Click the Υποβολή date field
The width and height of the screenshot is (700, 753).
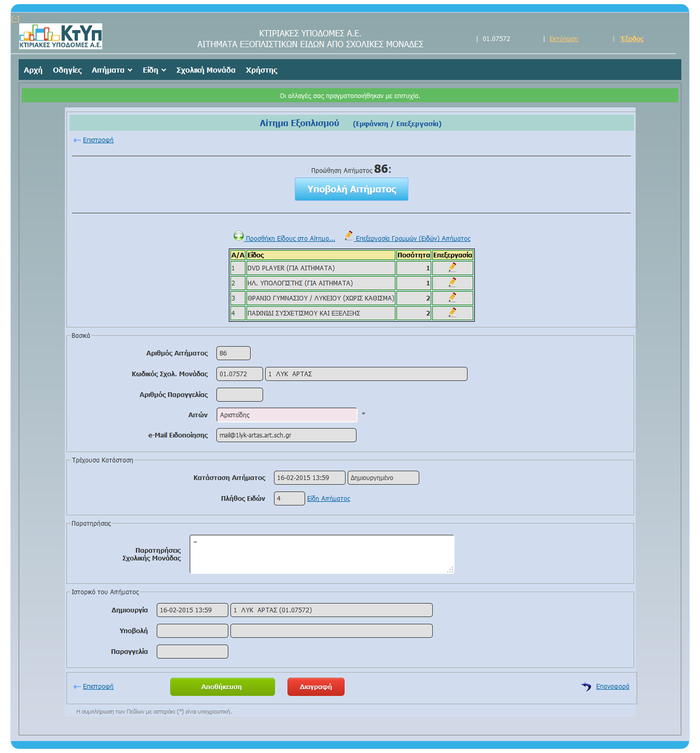(193, 631)
